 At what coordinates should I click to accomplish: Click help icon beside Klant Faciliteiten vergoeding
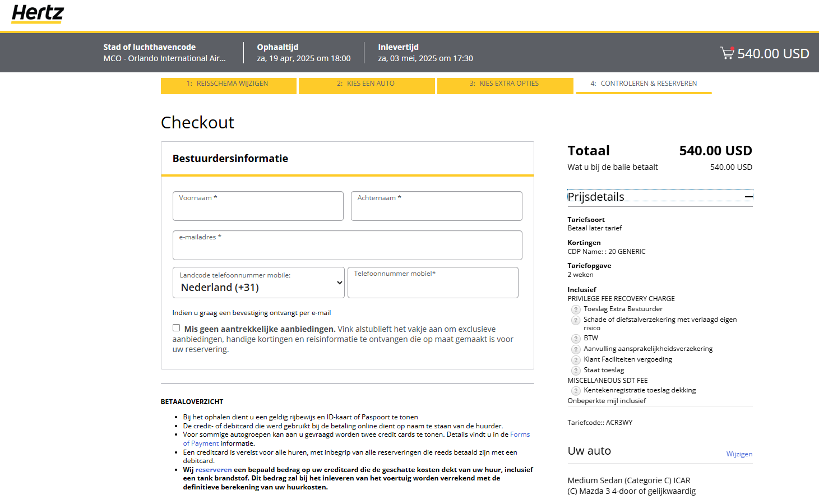coord(576,360)
